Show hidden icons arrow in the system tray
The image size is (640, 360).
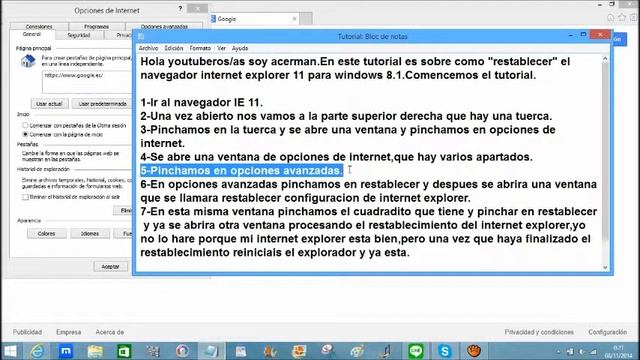point(558,352)
